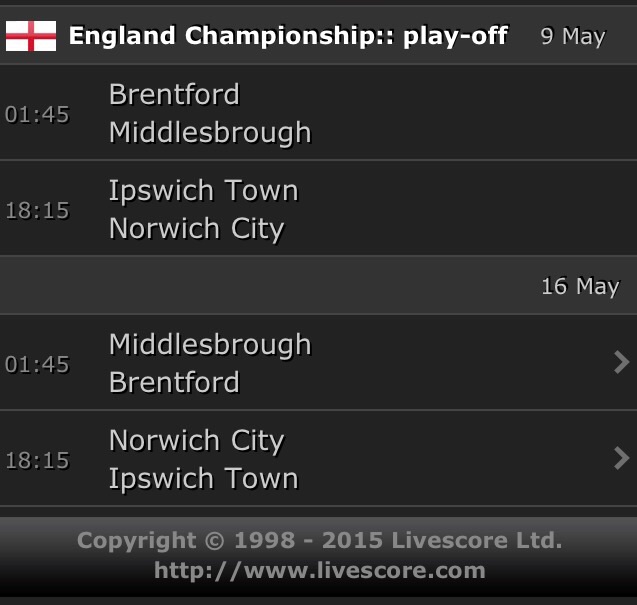Click Ipswich Town in the 16 May fixture
Viewport: 637px width, 605px height.
203,479
